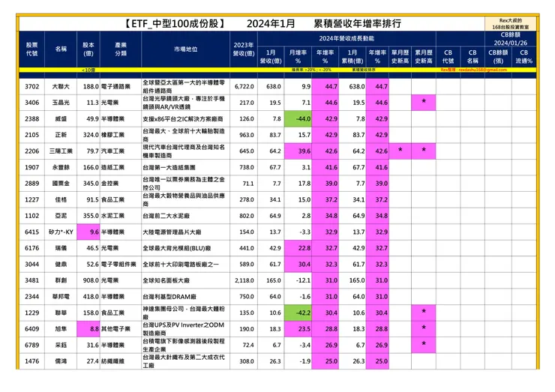Select the 橡膠工業 industry cell
555x392 pixels.
point(121,135)
